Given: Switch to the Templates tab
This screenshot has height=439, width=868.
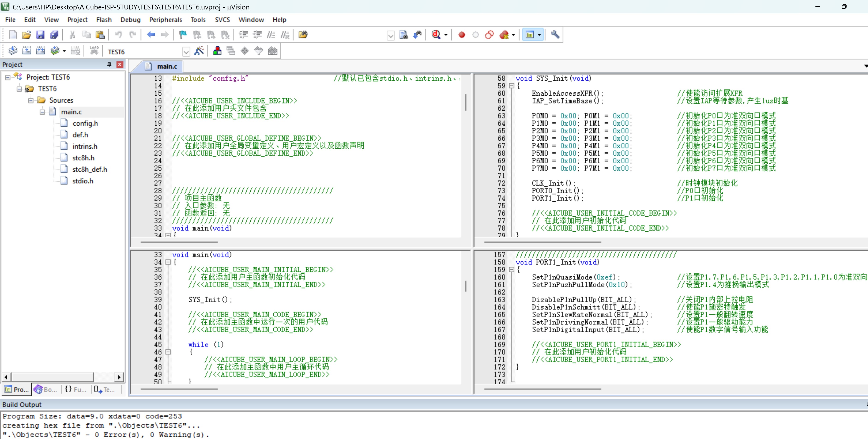Looking at the screenshot, I should (105, 389).
